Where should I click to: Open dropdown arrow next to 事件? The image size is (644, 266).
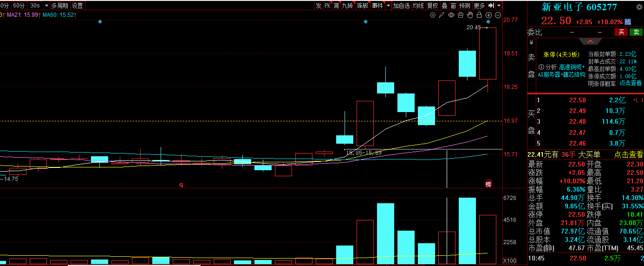pos(388,6)
